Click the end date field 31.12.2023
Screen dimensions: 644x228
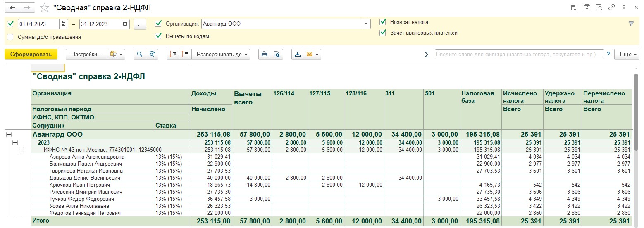click(100, 24)
